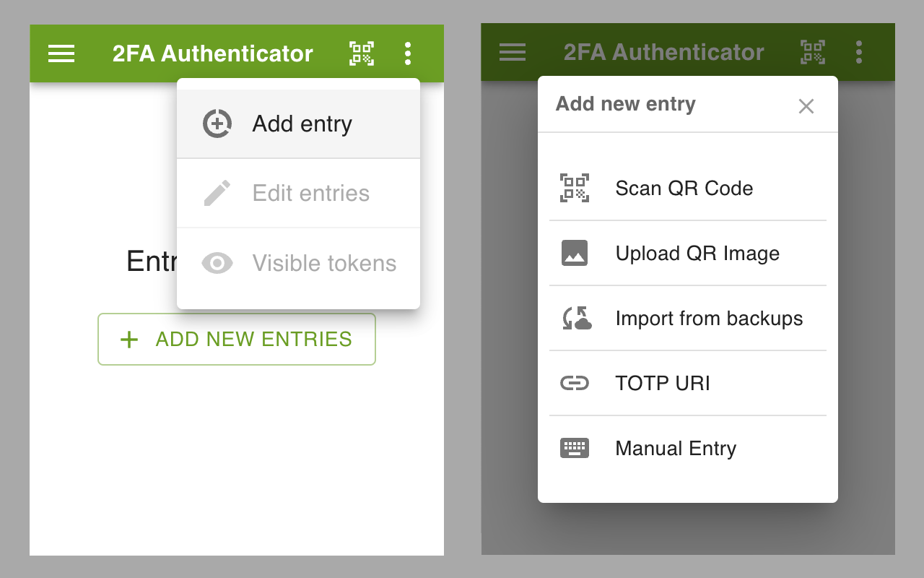Choose Import from backups option
This screenshot has width=924, height=578.
pyautogui.click(x=709, y=319)
